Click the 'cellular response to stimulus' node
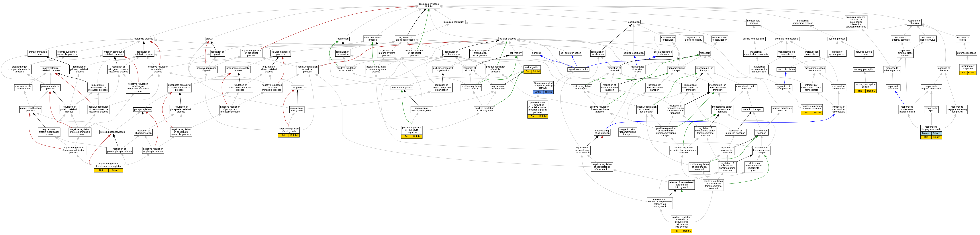 [x=663, y=53]
